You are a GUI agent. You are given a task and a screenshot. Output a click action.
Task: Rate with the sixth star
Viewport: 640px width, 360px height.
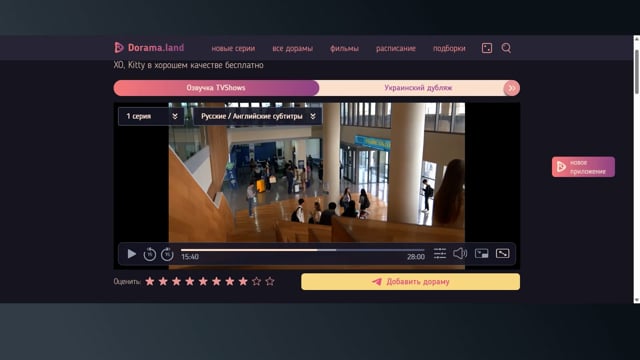[216, 281]
